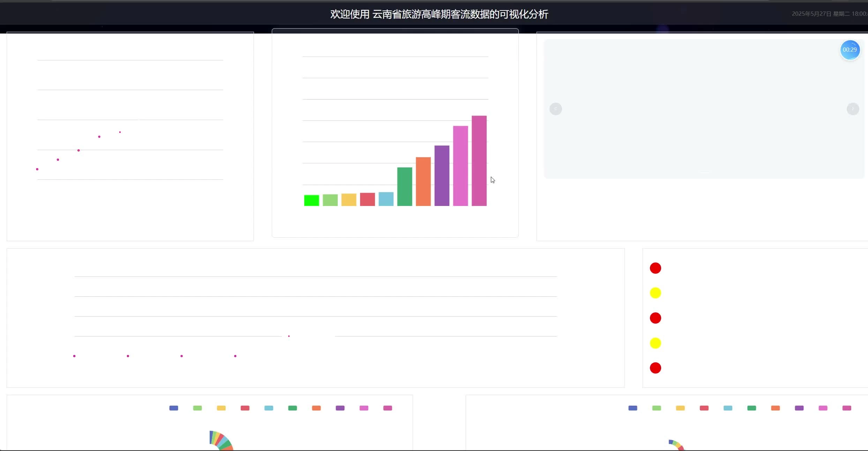
Task: Click the lower yellow dot in status list
Action: point(655,343)
